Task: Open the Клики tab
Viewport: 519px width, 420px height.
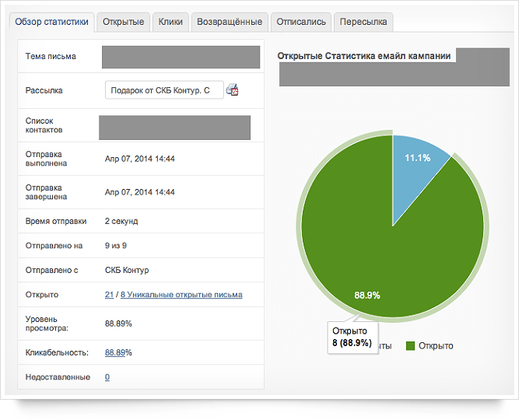Action: (x=170, y=23)
